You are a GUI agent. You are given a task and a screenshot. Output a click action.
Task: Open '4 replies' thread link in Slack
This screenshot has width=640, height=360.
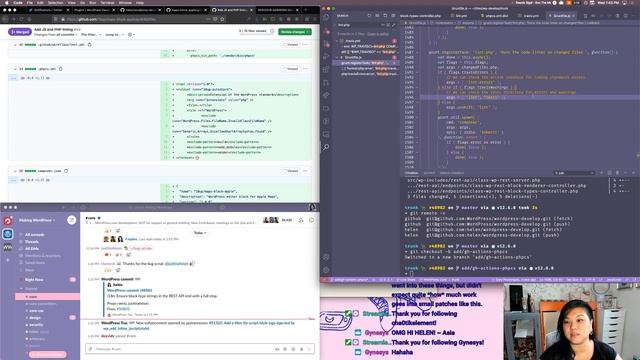pyautogui.click(x=131, y=239)
